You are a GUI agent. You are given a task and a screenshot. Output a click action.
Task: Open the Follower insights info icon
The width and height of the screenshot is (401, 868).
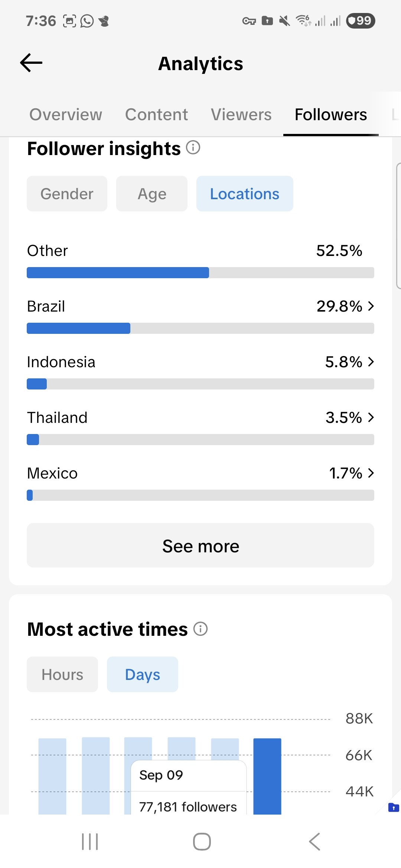193,148
